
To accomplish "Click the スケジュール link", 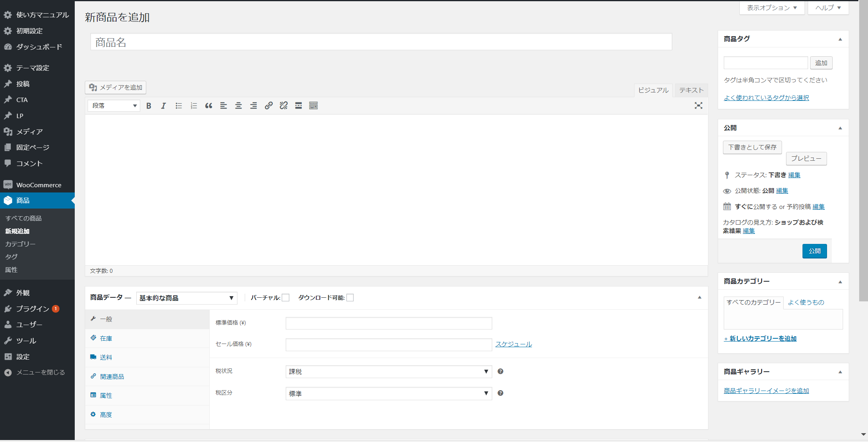I will (x=514, y=344).
